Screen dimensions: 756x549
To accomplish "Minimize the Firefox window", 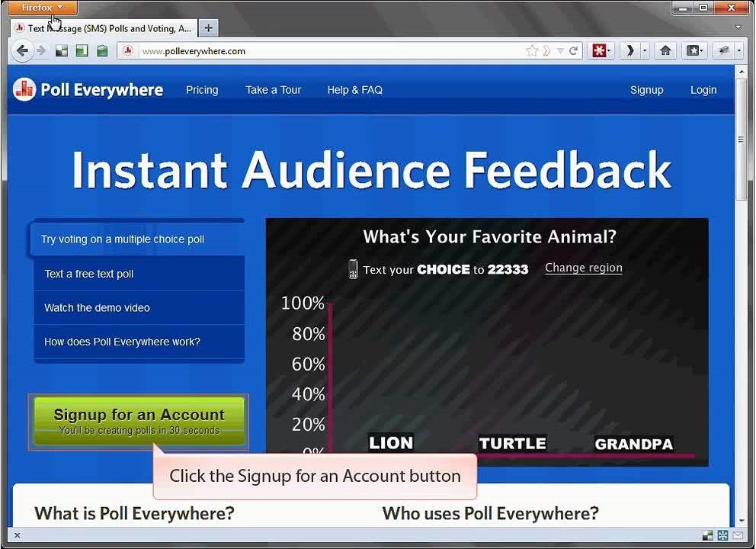I will [x=683, y=7].
